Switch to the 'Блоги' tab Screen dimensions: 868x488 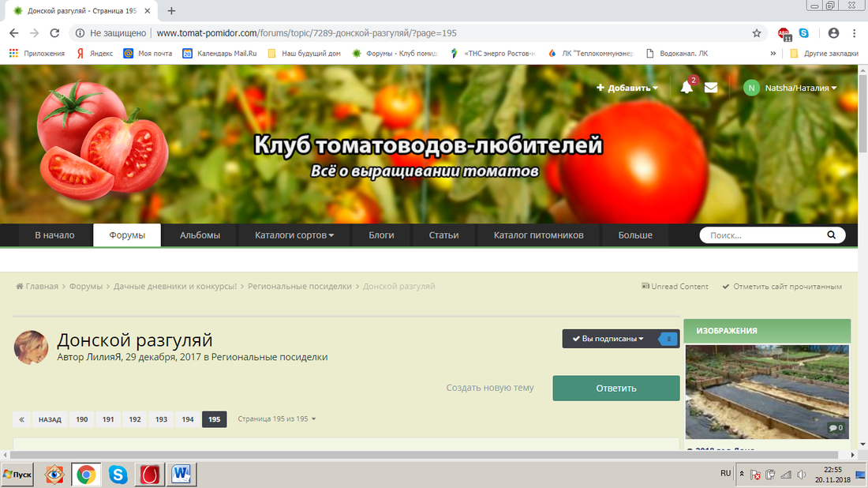381,235
